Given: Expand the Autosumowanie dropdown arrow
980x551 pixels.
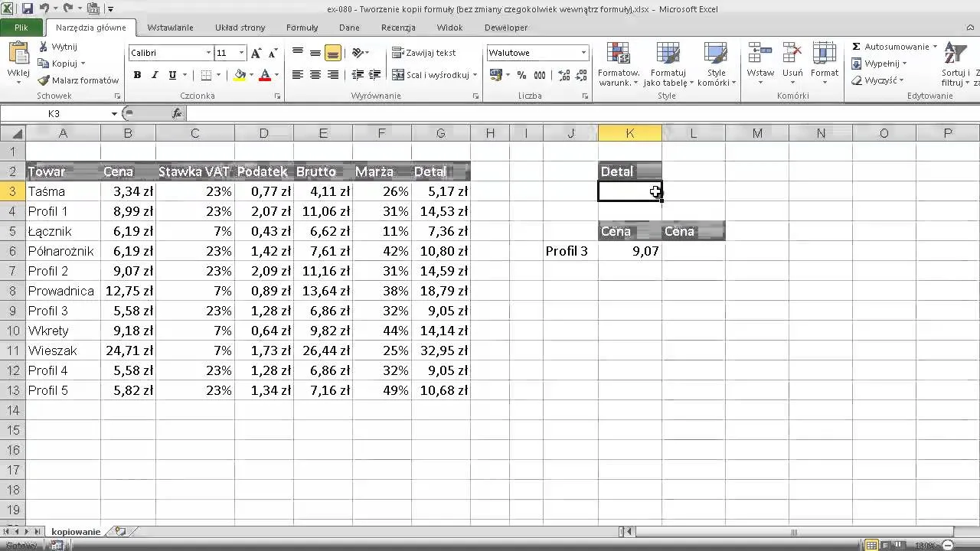Looking at the screenshot, I should point(935,47).
